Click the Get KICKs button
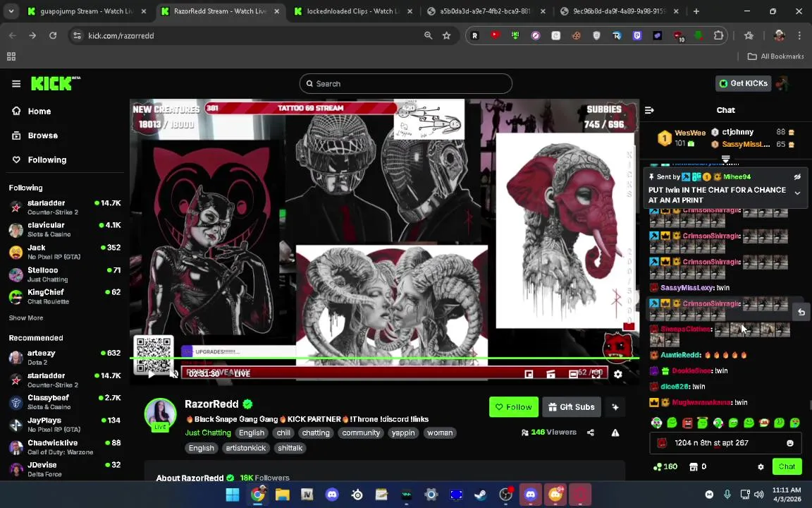The width and height of the screenshot is (812, 508). point(743,83)
